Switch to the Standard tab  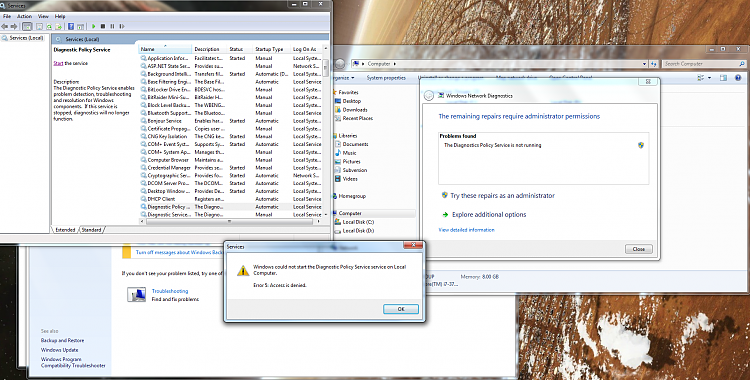pyautogui.click(x=91, y=230)
